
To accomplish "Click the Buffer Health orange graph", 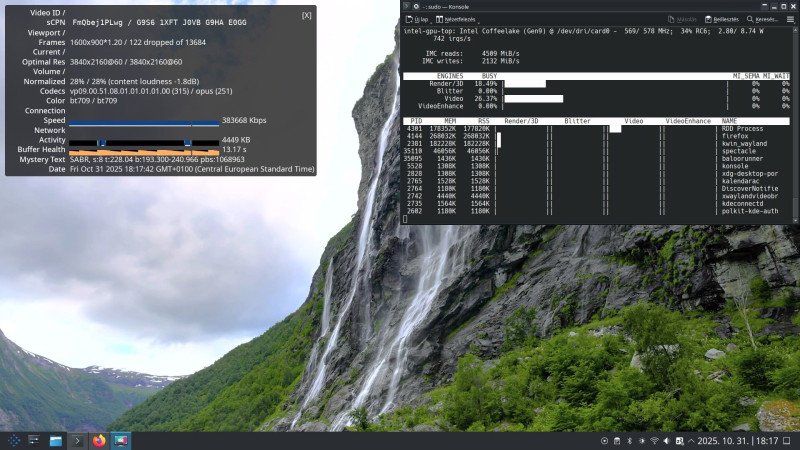I will (144, 152).
